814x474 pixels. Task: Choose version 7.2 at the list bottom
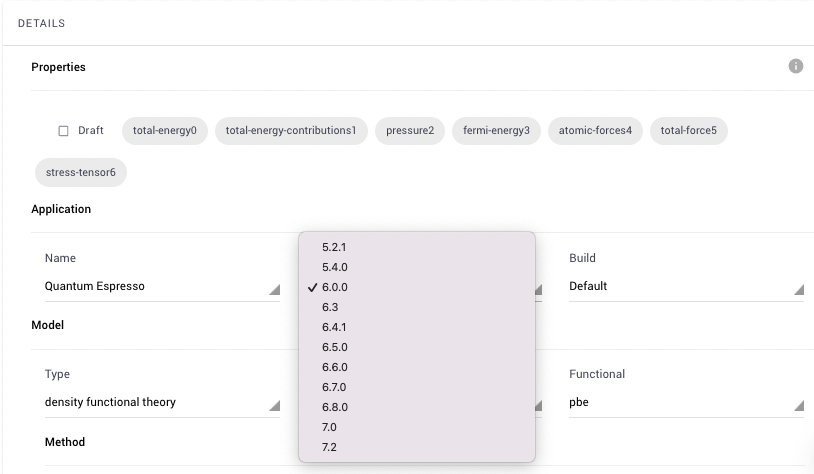click(x=417, y=447)
